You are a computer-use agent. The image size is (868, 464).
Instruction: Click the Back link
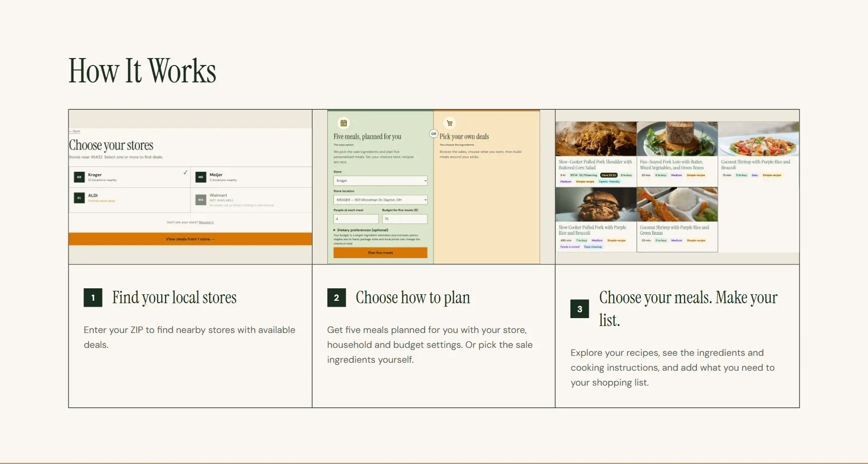[75, 132]
